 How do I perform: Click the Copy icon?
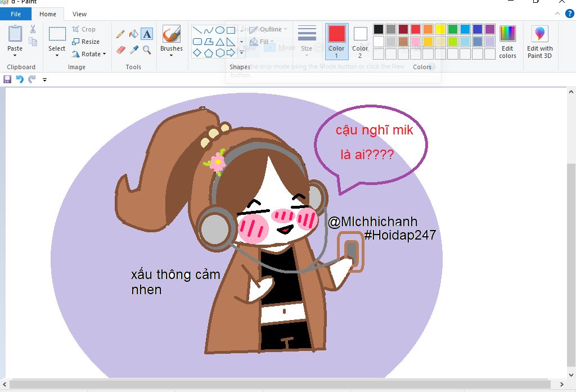point(33,42)
